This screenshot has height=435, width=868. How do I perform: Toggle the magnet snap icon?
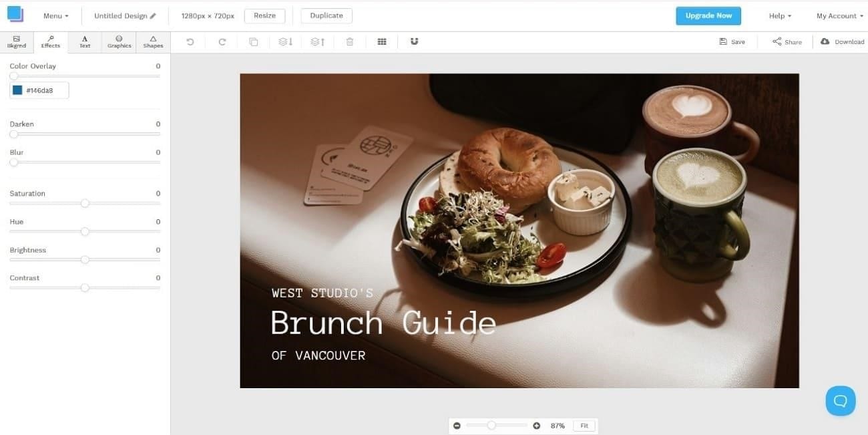(x=414, y=41)
